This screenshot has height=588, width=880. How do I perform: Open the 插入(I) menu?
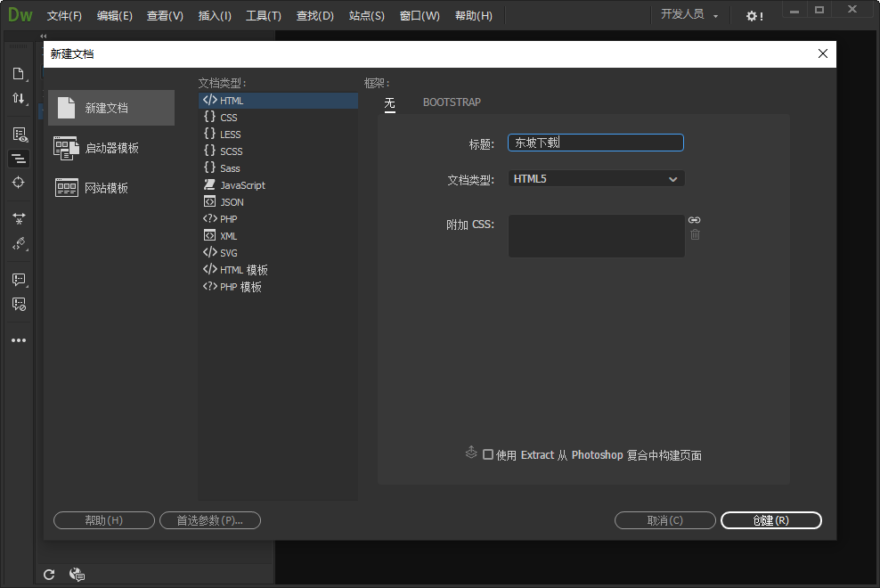point(215,16)
